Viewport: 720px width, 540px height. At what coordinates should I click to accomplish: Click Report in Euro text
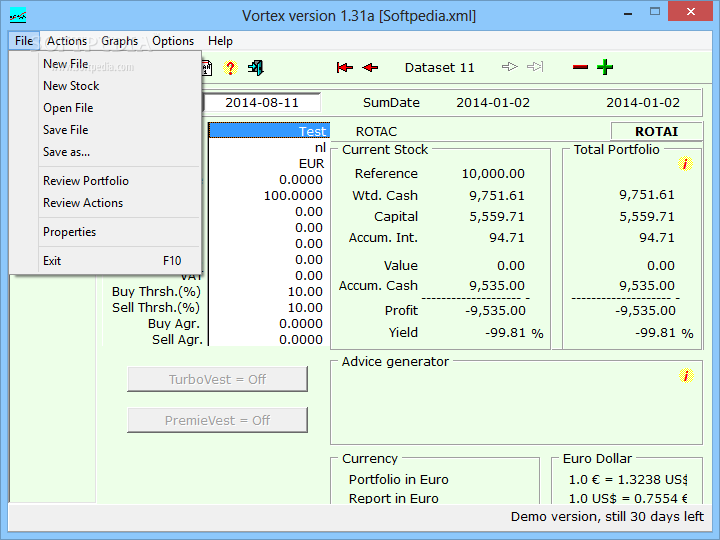(394, 498)
